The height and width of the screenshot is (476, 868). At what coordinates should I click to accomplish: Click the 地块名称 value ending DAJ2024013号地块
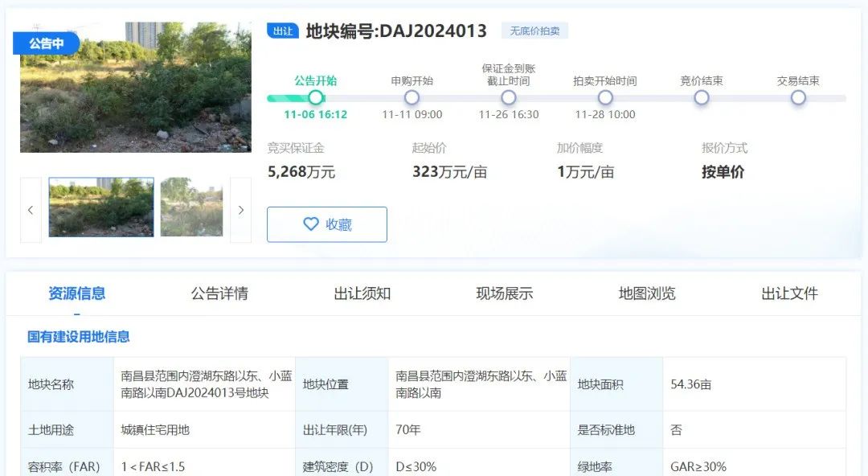[x=206, y=384]
